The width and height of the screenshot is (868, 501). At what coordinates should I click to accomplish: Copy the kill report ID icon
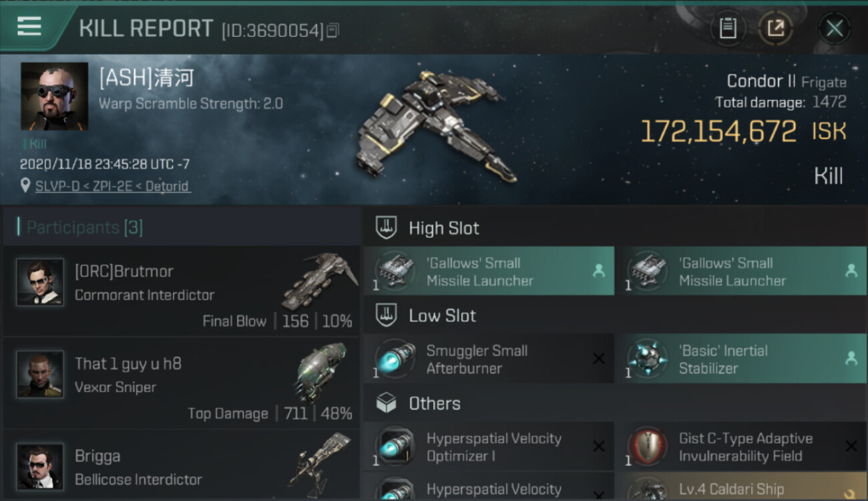pos(333,30)
